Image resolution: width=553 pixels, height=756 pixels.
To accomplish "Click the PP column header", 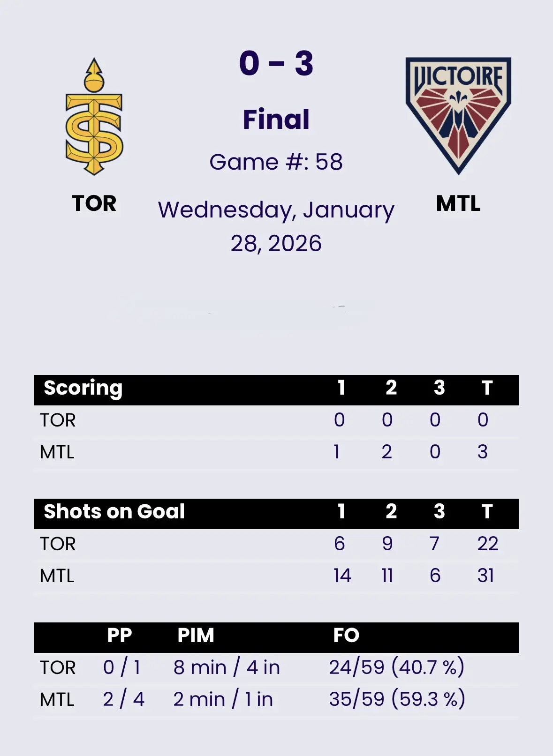I will point(119,636).
